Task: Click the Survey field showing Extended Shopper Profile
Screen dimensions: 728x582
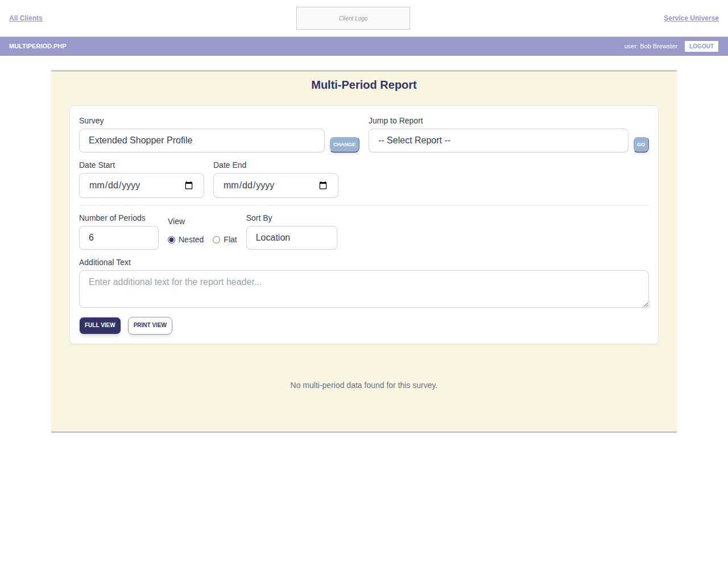Action: pyautogui.click(x=202, y=141)
